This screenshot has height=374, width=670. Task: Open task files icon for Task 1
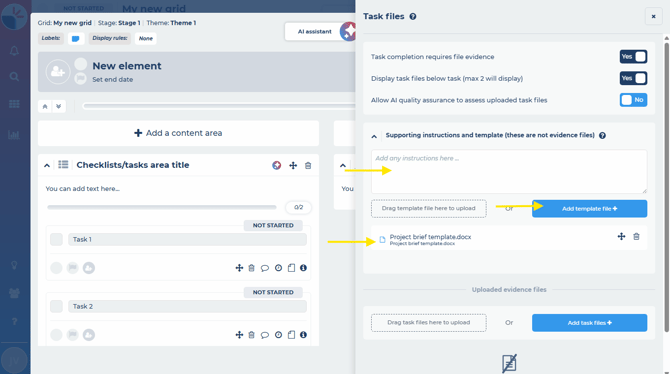pyautogui.click(x=291, y=268)
